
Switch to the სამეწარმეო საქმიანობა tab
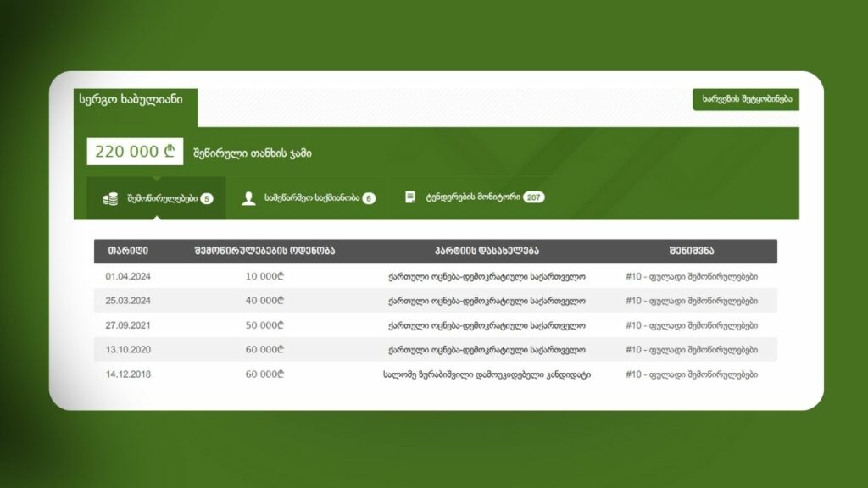click(x=308, y=198)
